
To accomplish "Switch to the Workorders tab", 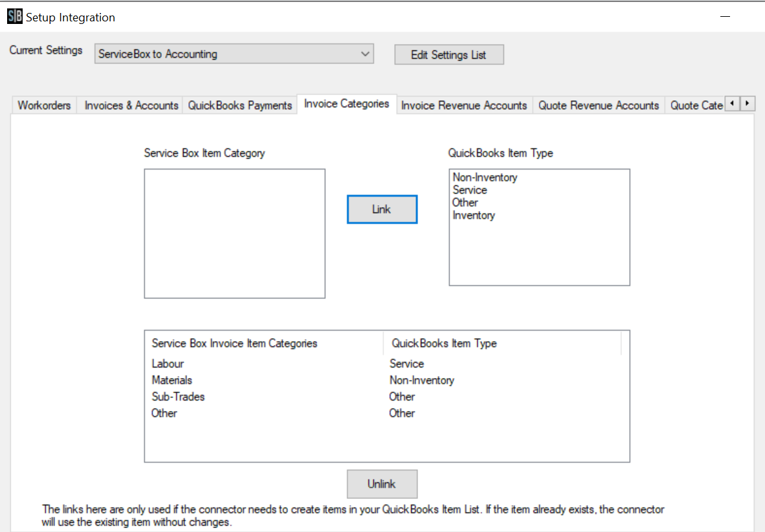I will (x=45, y=105).
